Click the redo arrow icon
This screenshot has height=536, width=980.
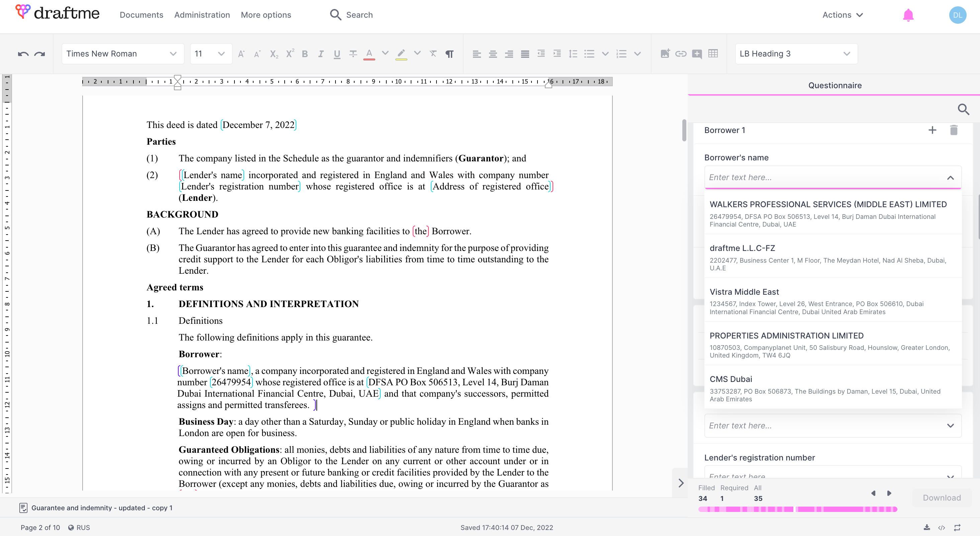tap(39, 54)
